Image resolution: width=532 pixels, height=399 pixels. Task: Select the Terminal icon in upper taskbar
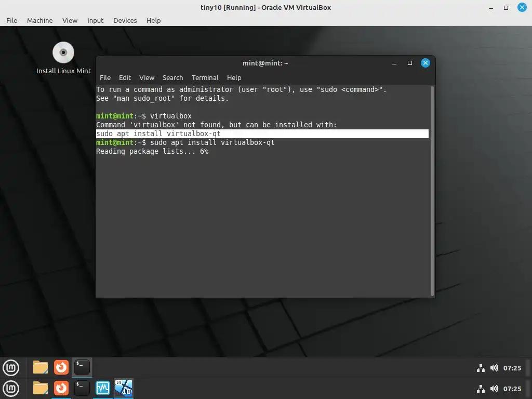[x=82, y=367]
